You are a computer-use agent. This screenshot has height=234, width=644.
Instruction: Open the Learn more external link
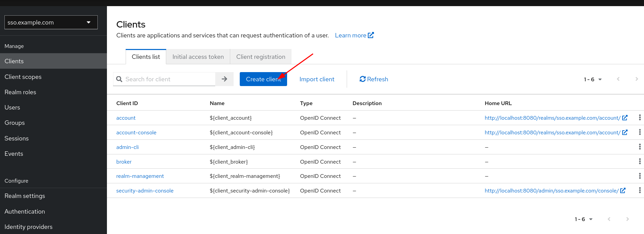354,35
